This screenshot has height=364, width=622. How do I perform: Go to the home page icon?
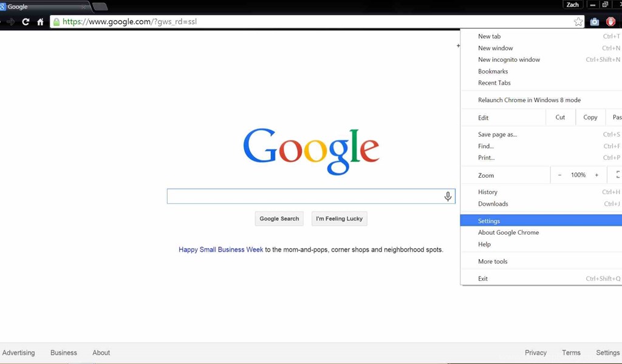coord(40,22)
